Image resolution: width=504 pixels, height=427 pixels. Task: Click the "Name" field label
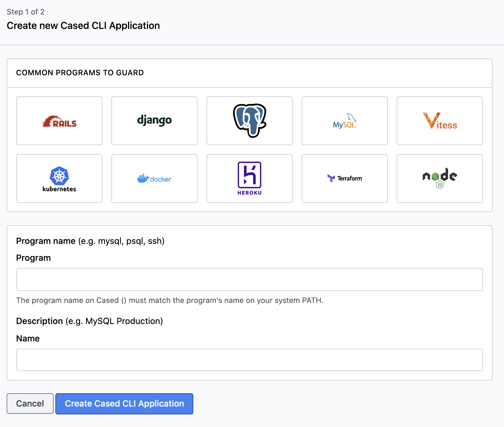coord(28,338)
